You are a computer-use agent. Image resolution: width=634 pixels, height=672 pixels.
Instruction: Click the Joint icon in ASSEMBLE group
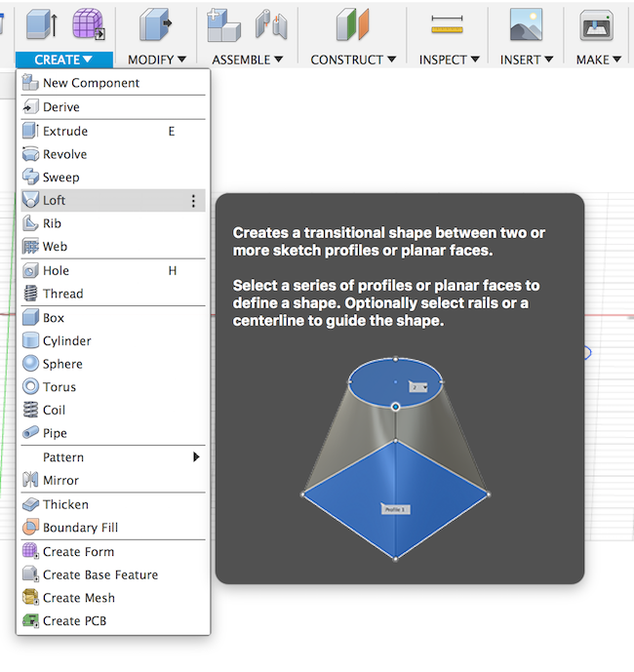coord(271,24)
